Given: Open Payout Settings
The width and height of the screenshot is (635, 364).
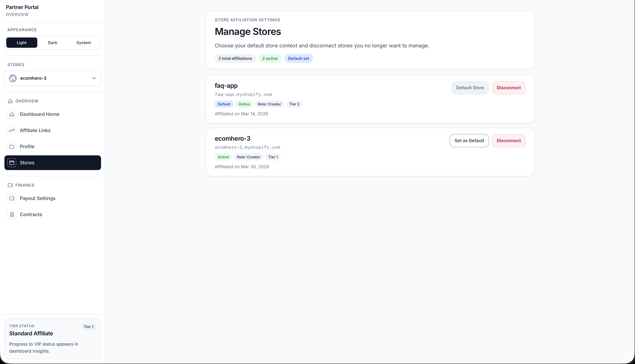Looking at the screenshot, I should 53,199.
